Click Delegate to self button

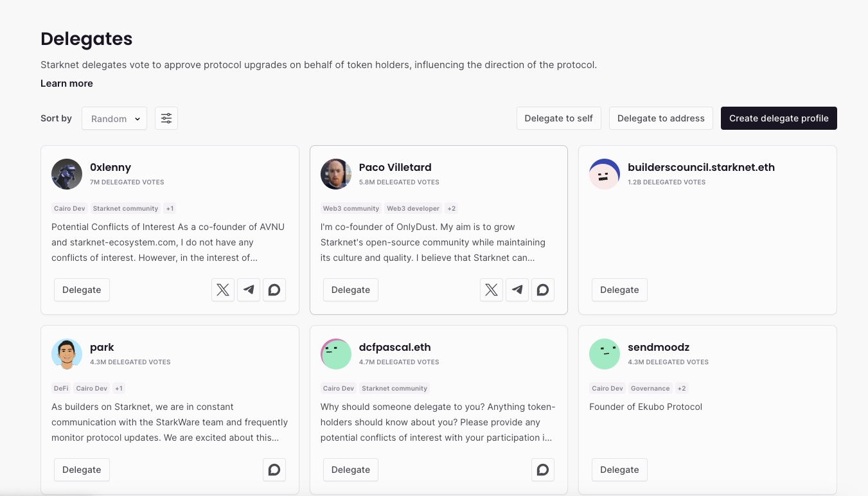559,118
